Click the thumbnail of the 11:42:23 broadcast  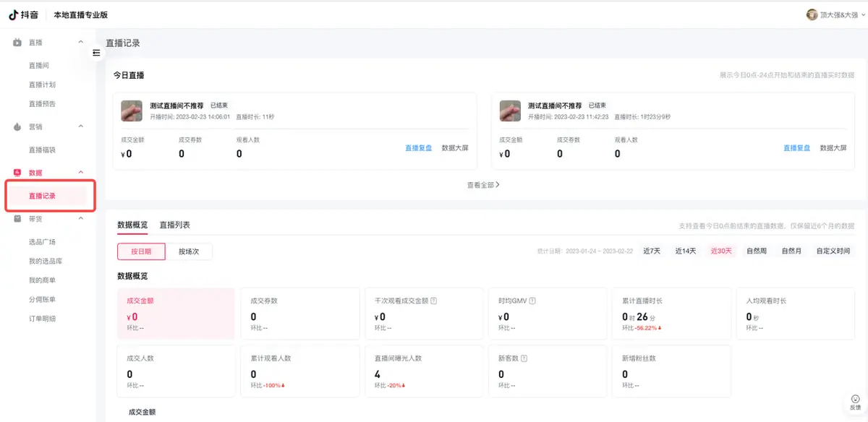[511, 111]
